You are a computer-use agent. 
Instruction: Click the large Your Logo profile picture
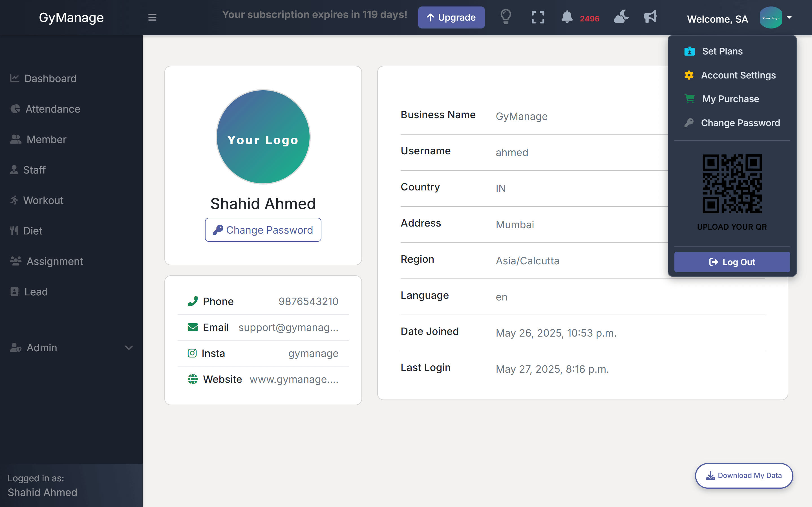click(x=263, y=137)
